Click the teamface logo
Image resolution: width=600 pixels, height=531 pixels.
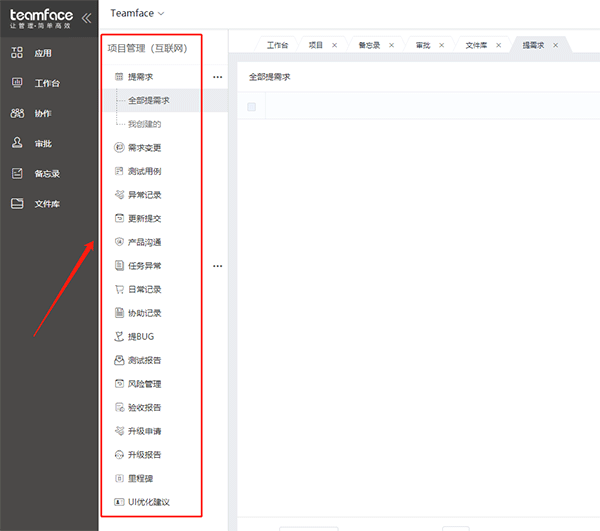41,18
